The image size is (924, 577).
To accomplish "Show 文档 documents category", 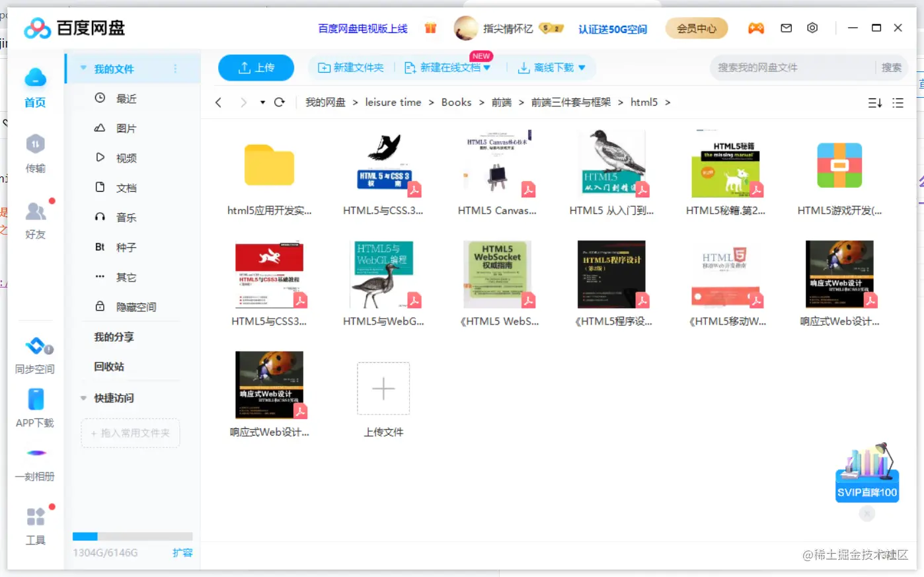I will coord(126,188).
